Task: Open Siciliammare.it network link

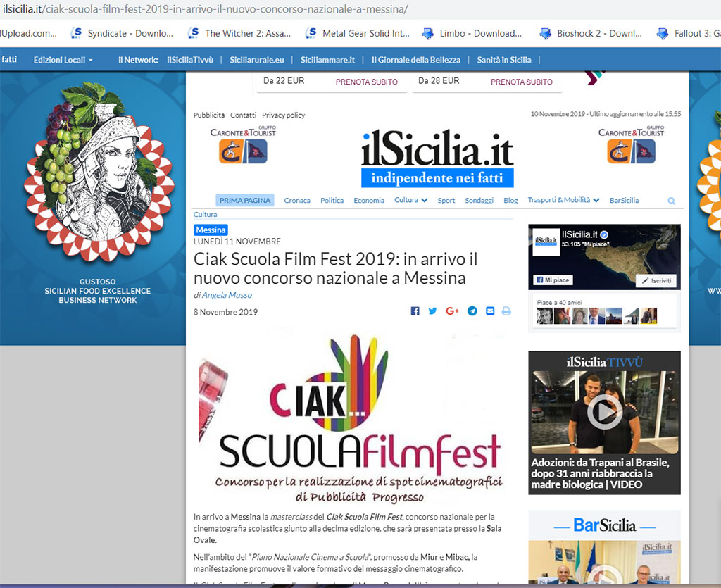Action: pos(327,60)
